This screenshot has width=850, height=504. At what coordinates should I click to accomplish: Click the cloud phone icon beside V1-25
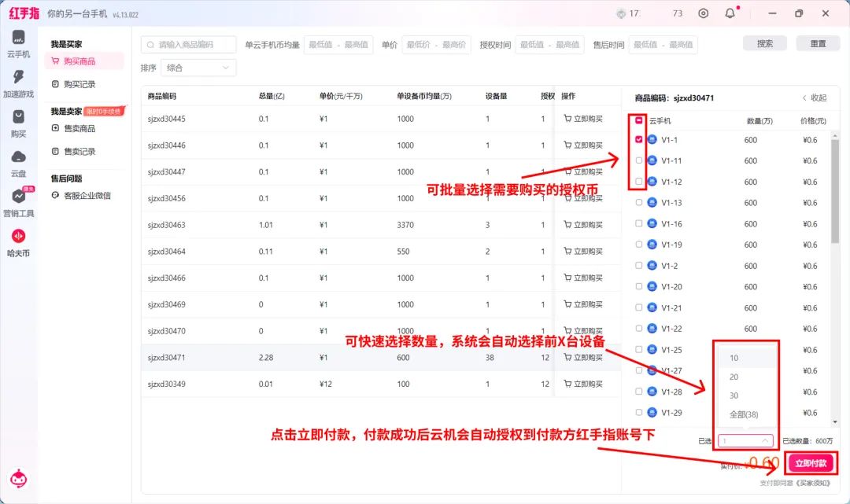[652, 350]
